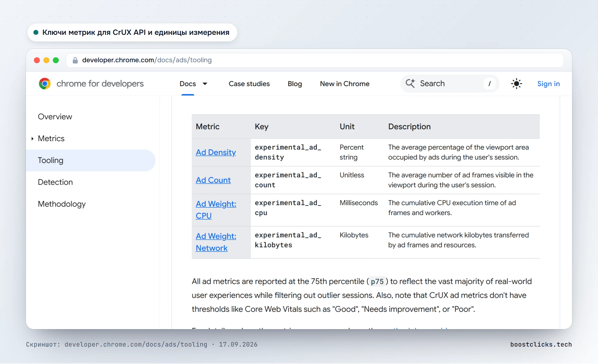The width and height of the screenshot is (598, 364).
Task: Click the Chrome logo icon
Action: [x=45, y=84]
